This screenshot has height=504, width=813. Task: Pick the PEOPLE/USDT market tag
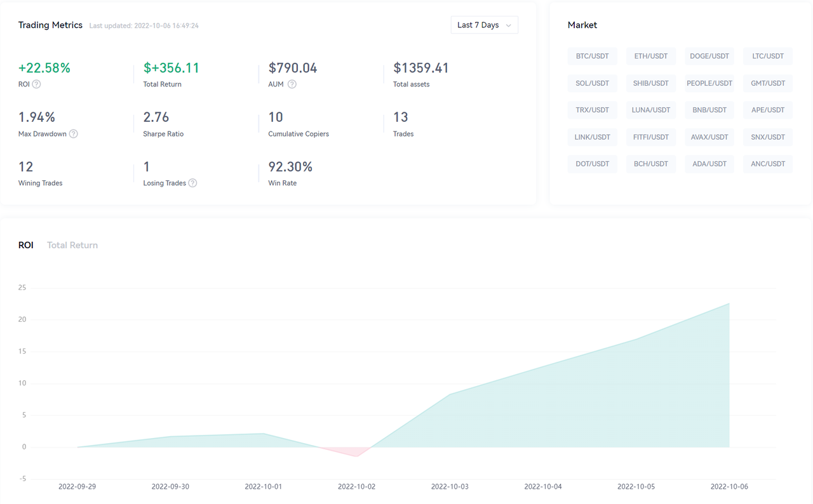[x=709, y=83]
